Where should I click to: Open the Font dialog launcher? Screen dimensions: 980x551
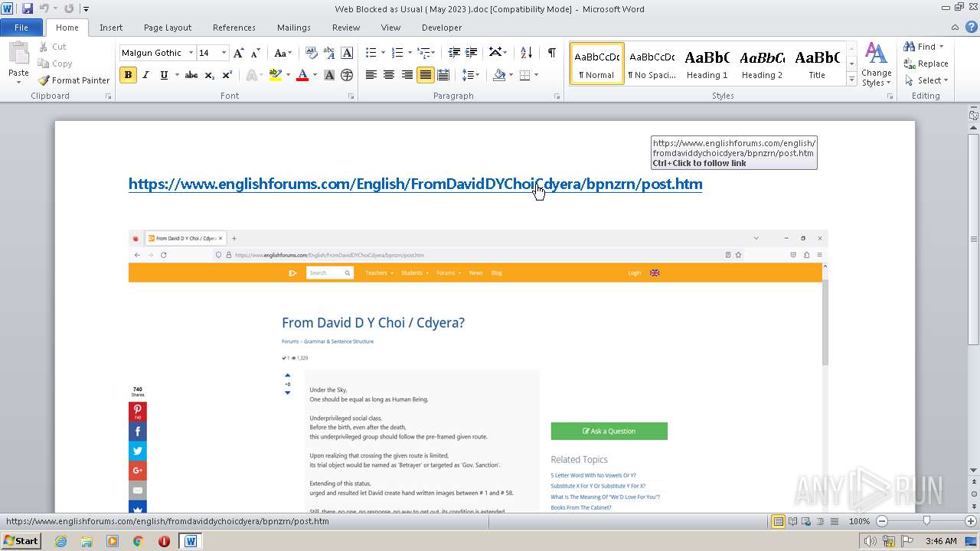point(351,96)
